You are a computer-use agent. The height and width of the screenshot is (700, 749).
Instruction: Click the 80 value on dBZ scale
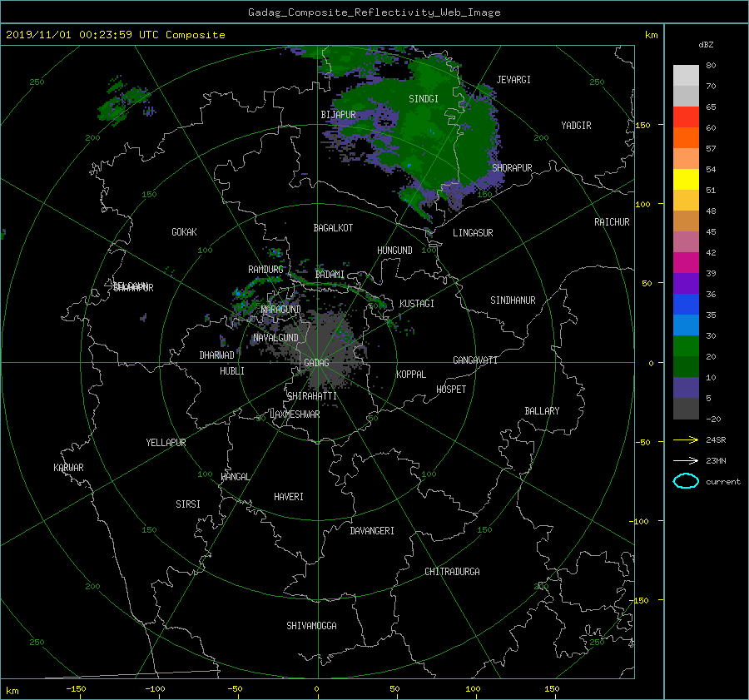711,66
